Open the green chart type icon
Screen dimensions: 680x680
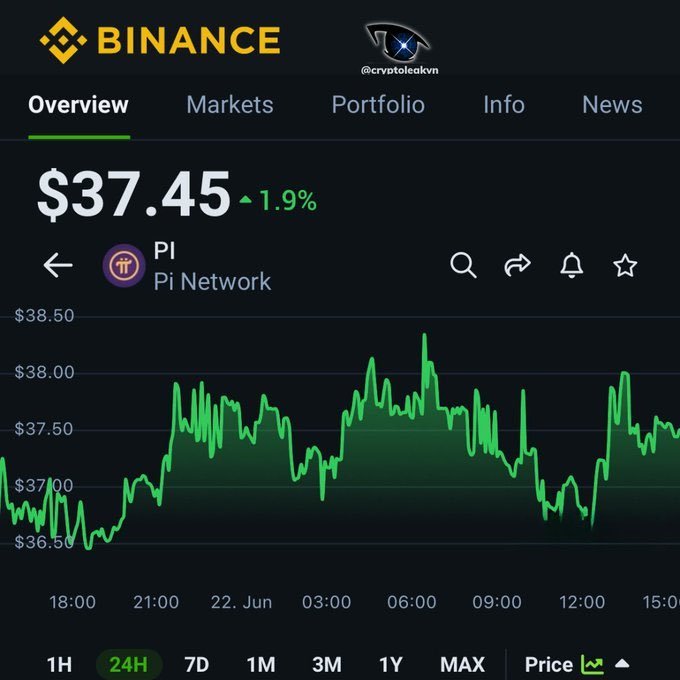(x=592, y=664)
